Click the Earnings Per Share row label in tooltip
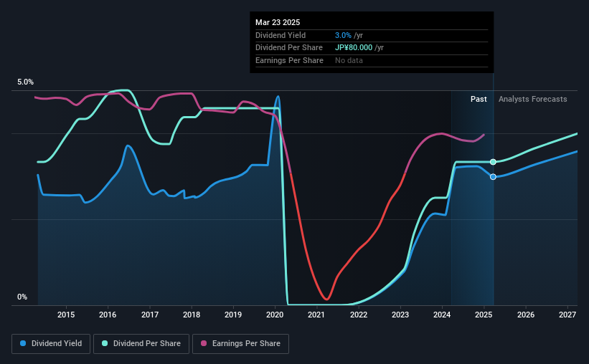 click(289, 60)
